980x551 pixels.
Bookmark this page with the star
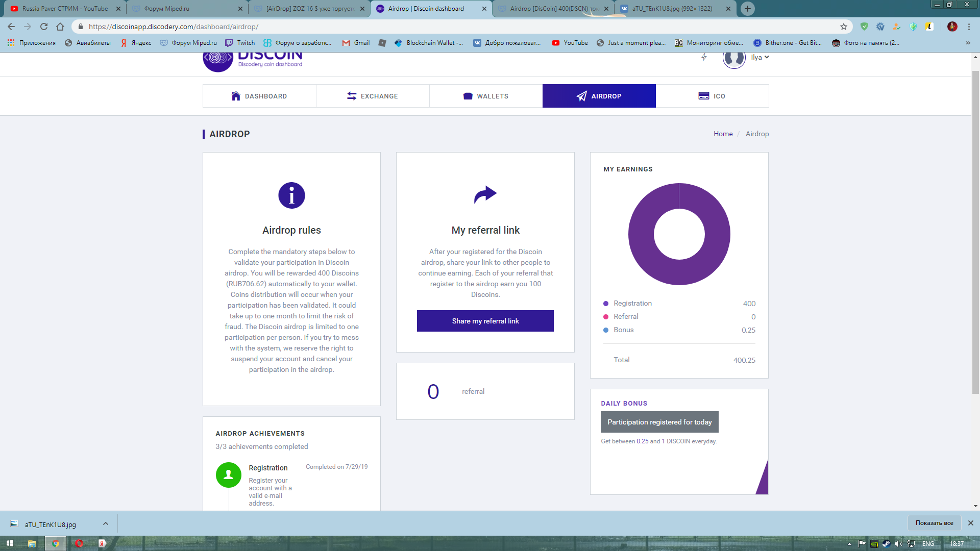coord(844,27)
